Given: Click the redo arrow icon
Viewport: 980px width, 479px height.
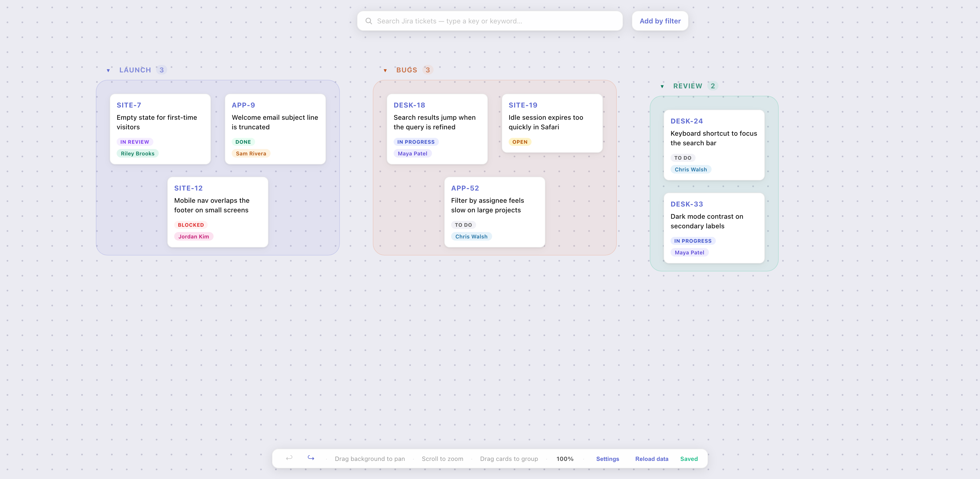Looking at the screenshot, I should pos(311,458).
